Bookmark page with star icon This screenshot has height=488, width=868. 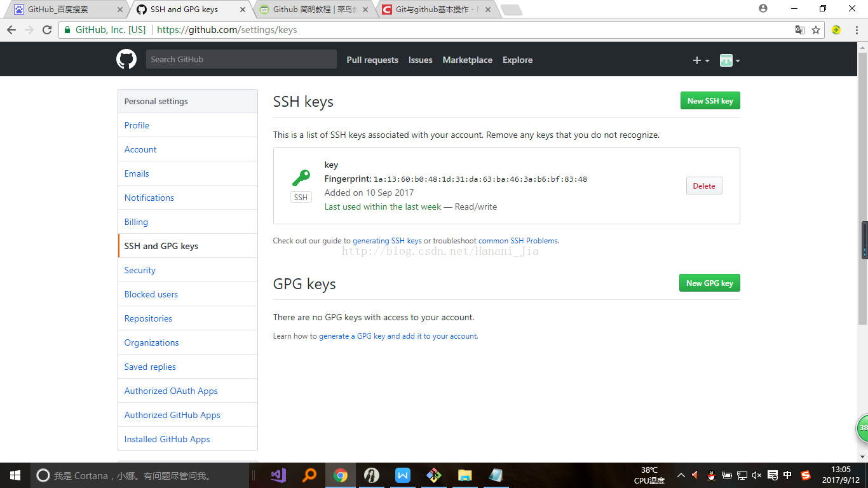(816, 30)
